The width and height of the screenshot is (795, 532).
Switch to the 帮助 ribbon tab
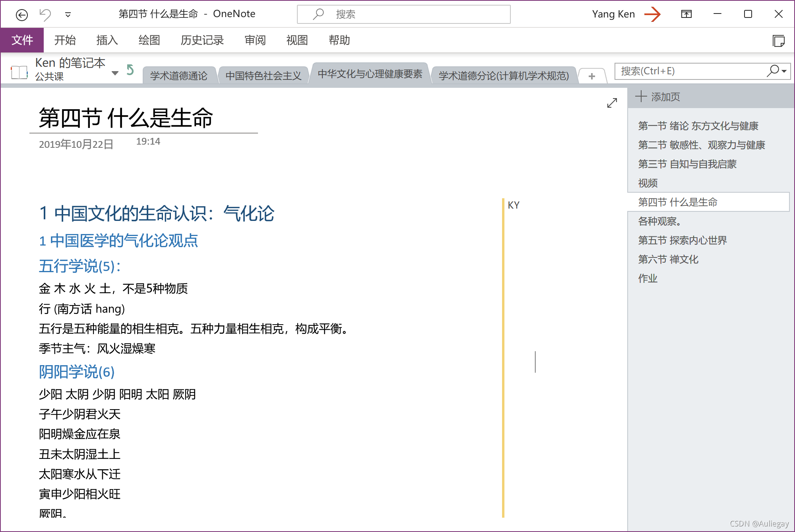click(x=339, y=40)
